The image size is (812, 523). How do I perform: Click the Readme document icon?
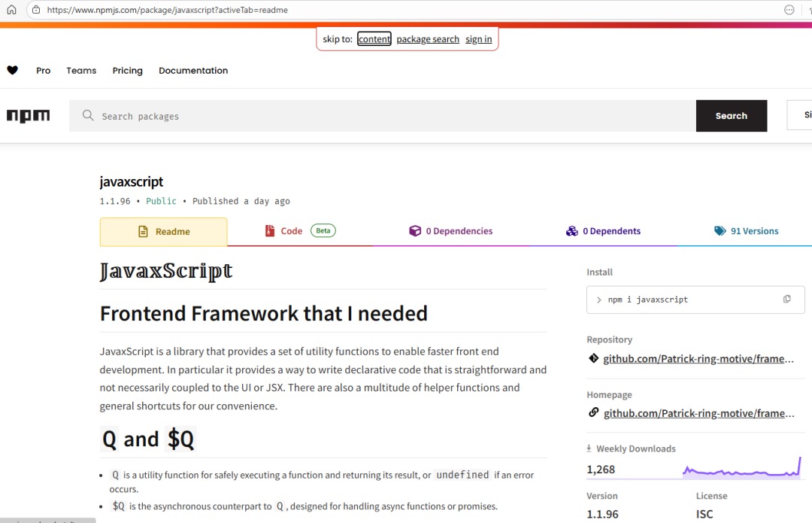pyautogui.click(x=143, y=231)
